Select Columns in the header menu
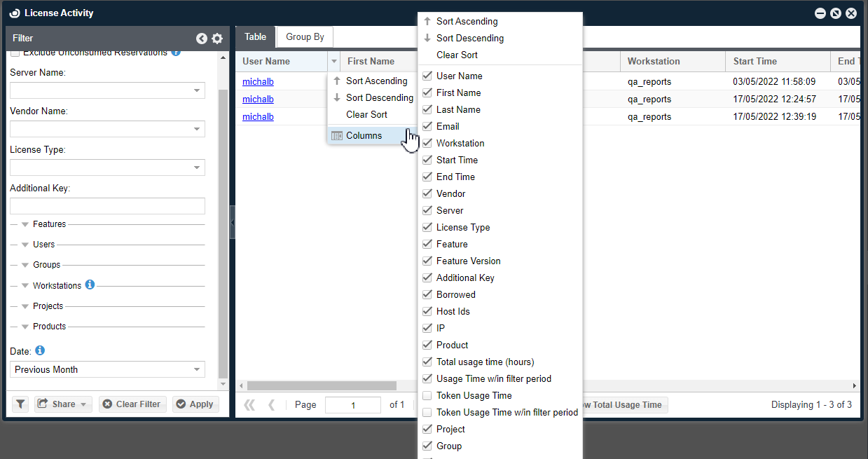This screenshot has width=868, height=459. coord(364,136)
